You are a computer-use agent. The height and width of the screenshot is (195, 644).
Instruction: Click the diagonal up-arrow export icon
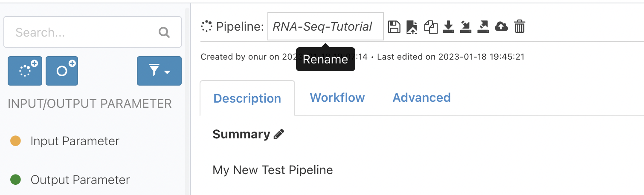pyautogui.click(x=483, y=27)
